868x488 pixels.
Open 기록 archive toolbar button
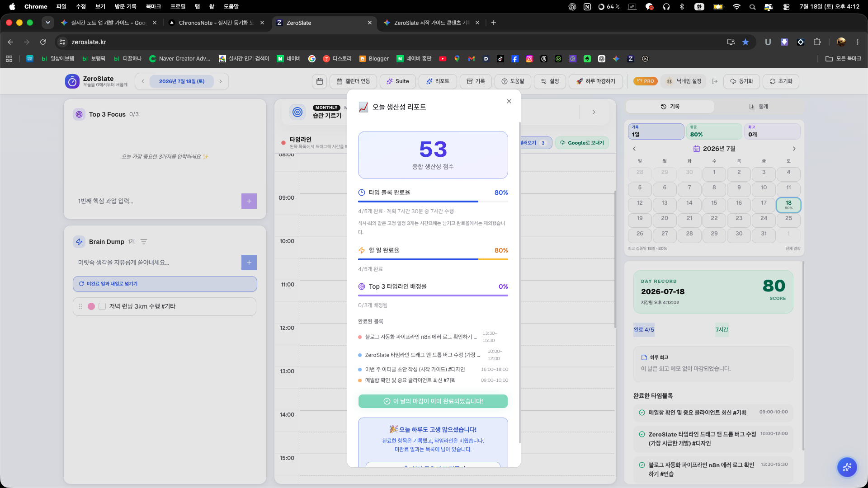(x=476, y=81)
